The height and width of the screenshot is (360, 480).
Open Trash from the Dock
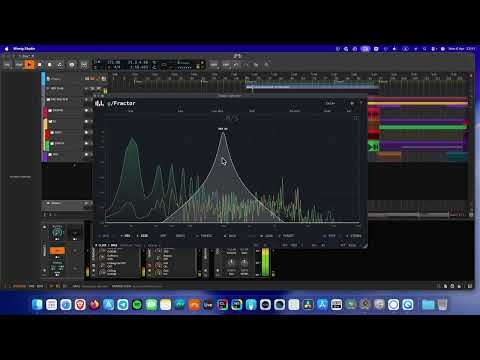pyautogui.click(x=443, y=305)
